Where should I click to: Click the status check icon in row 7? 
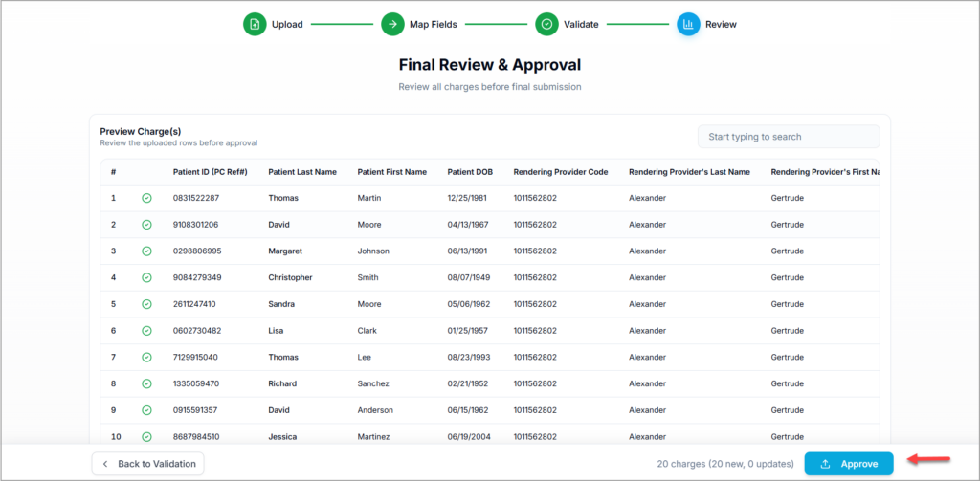(x=146, y=357)
